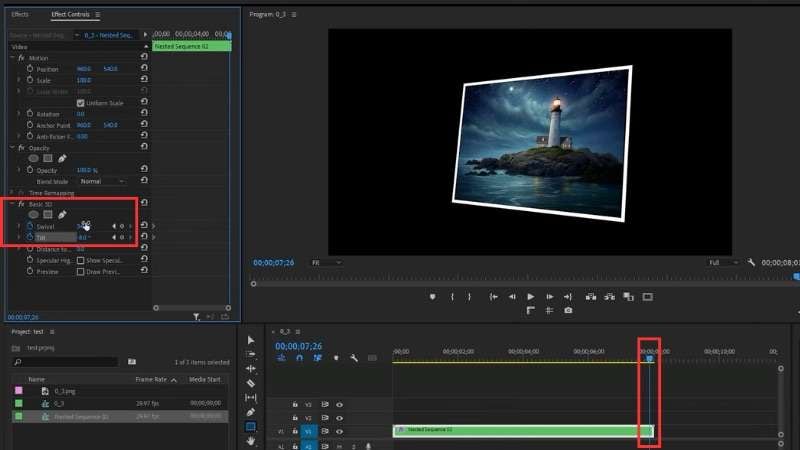Toggle the Swivel animation stopwatch
The width and height of the screenshot is (800, 450).
pos(29,226)
